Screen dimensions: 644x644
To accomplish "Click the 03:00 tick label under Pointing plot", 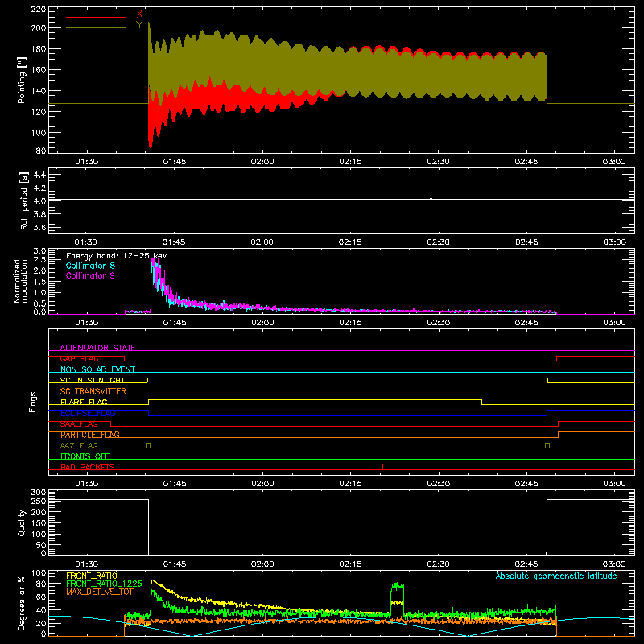I will click(614, 162).
